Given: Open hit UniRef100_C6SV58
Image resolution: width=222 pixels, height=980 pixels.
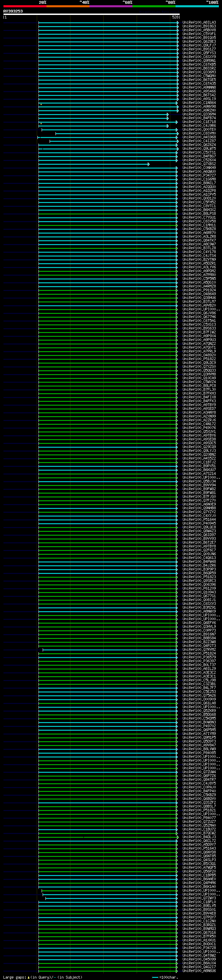Looking at the screenshot, I should tap(199, 221).
